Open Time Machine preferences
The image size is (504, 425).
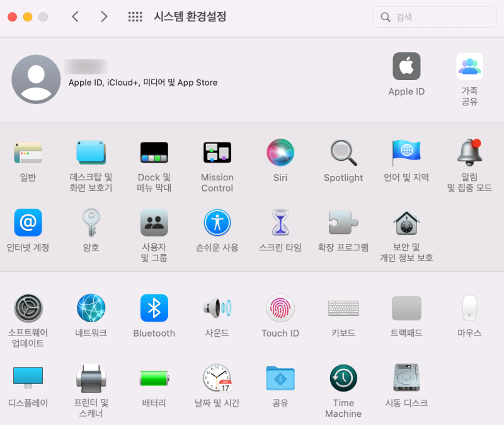[x=343, y=378]
